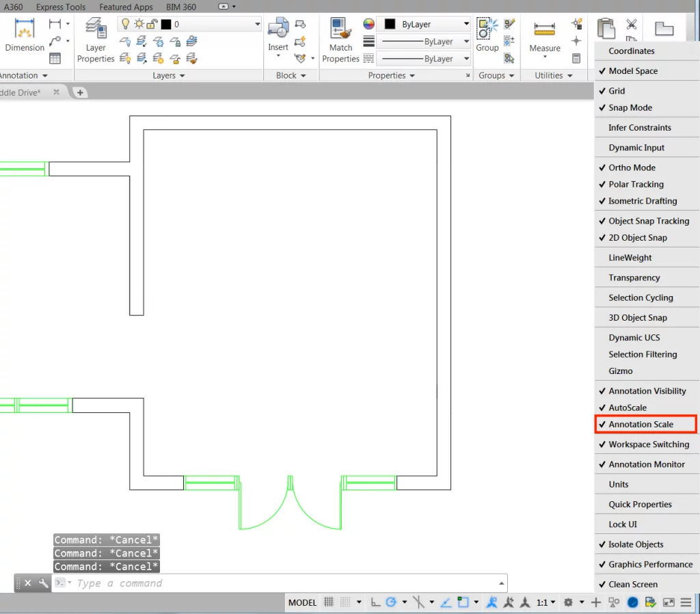Toggle grid display in the status bar
The width and height of the screenshot is (700, 614).
point(327,602)
